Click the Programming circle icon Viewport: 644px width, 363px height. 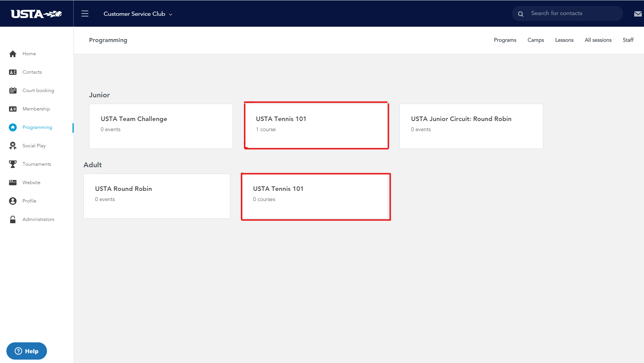click(13, 127)
